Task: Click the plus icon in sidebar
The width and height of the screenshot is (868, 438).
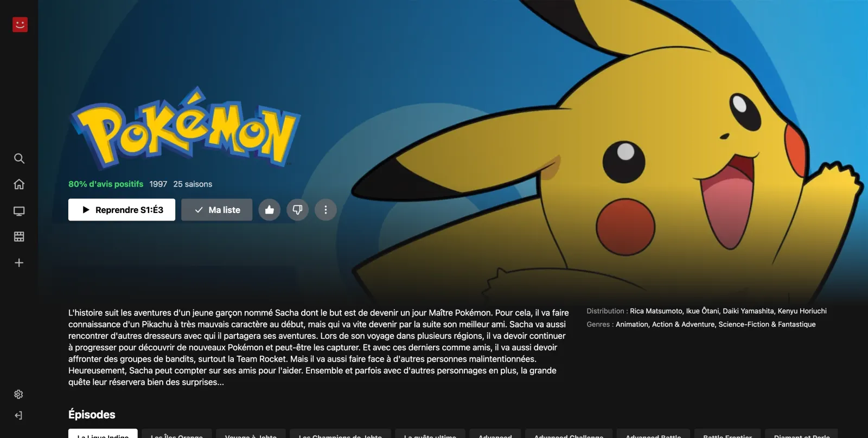Action: pyautogui.click(x=19, y=263)
